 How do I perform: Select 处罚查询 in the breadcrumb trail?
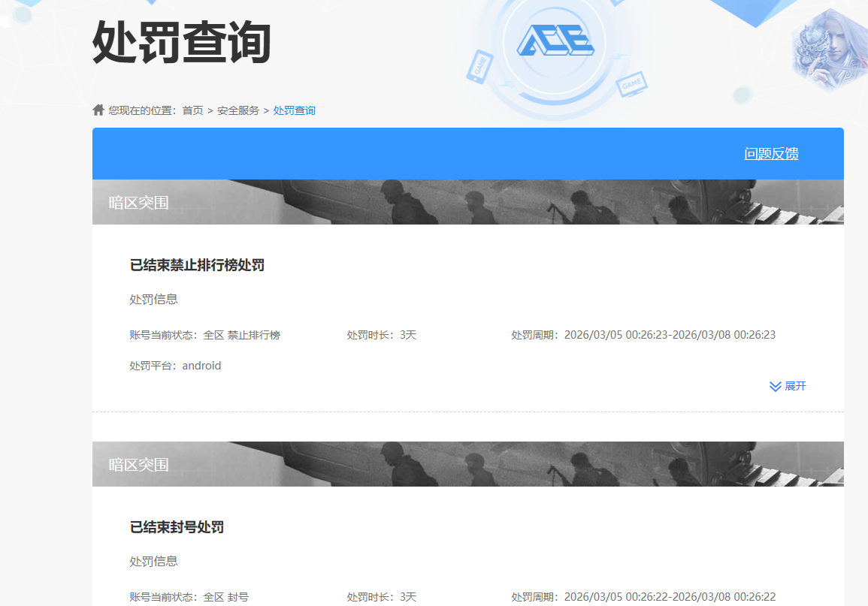(x=294, y=110)
